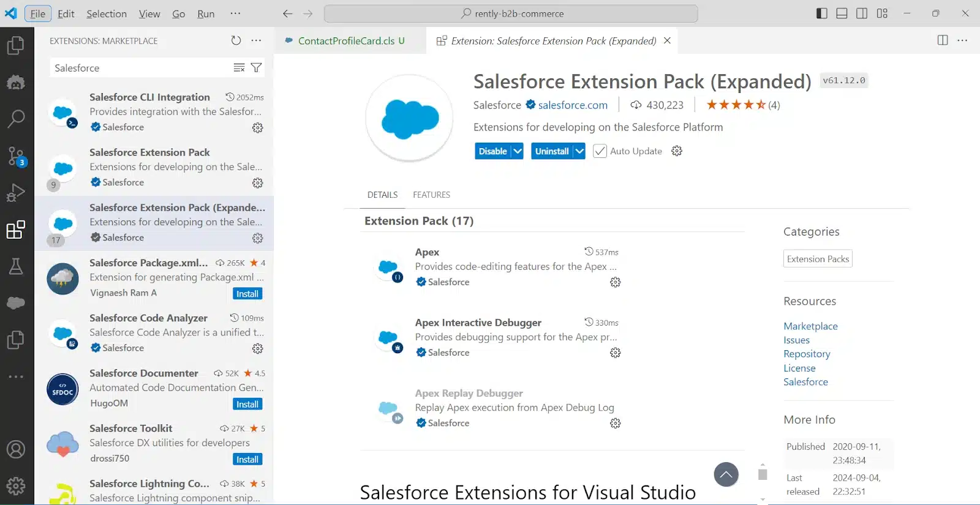Show additional views ellipsis in activity bar
The width and height of the screenshot is (980, 505).
pyautogui.click(x=16, y=376)
